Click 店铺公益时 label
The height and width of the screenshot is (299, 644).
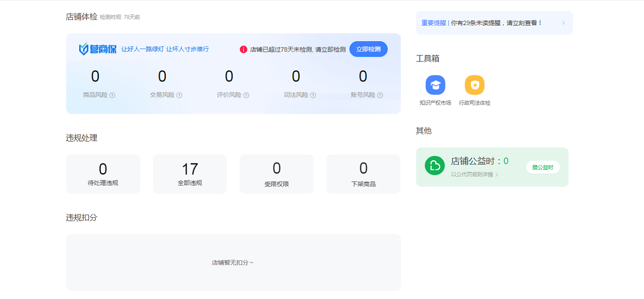(x=476, y=161)
